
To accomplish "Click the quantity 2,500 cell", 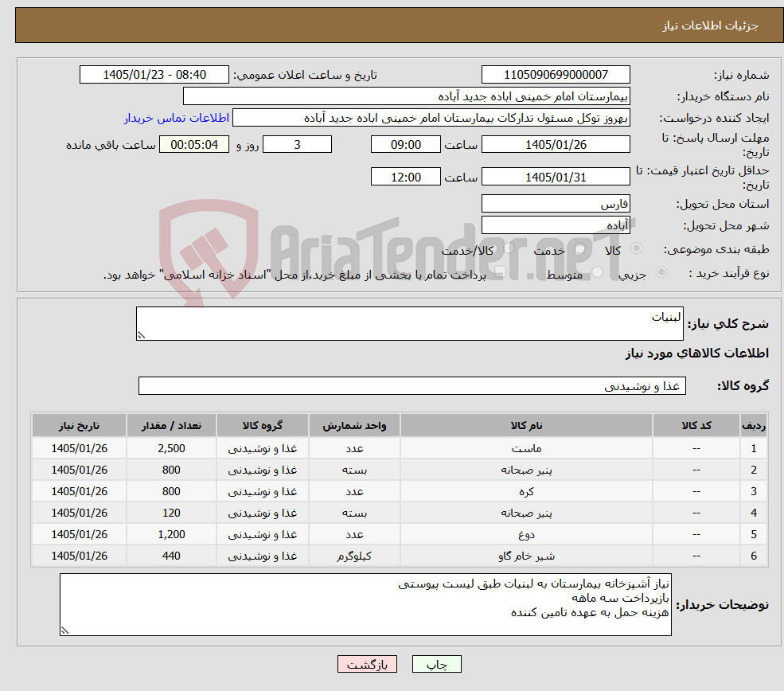I will pyautogui.click(x=171, y=448).
